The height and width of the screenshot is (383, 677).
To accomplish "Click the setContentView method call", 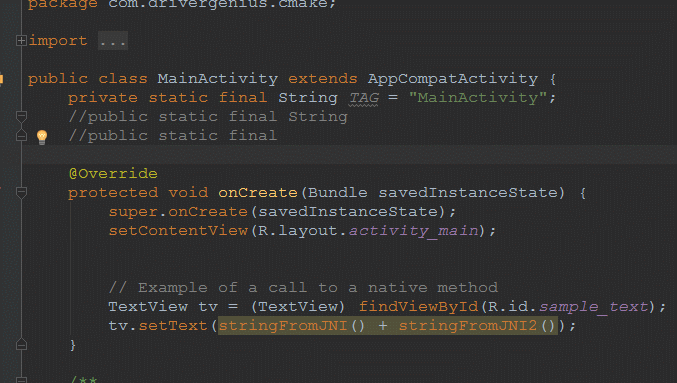I will [x=178, y=231].
